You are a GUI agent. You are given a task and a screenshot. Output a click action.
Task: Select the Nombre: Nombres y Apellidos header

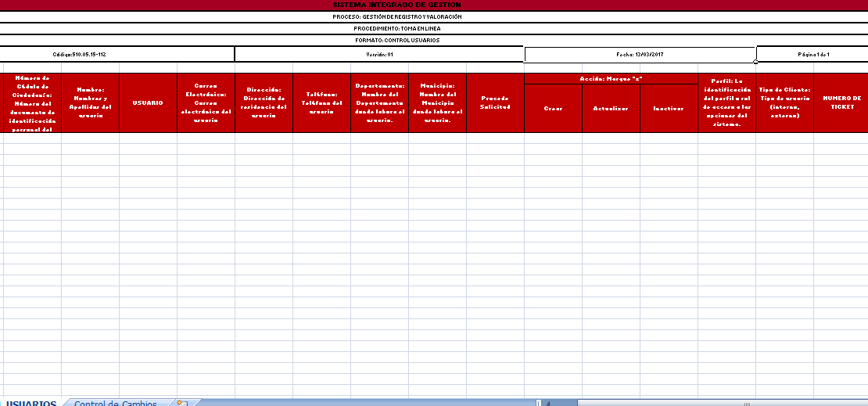tap(90, 103)
